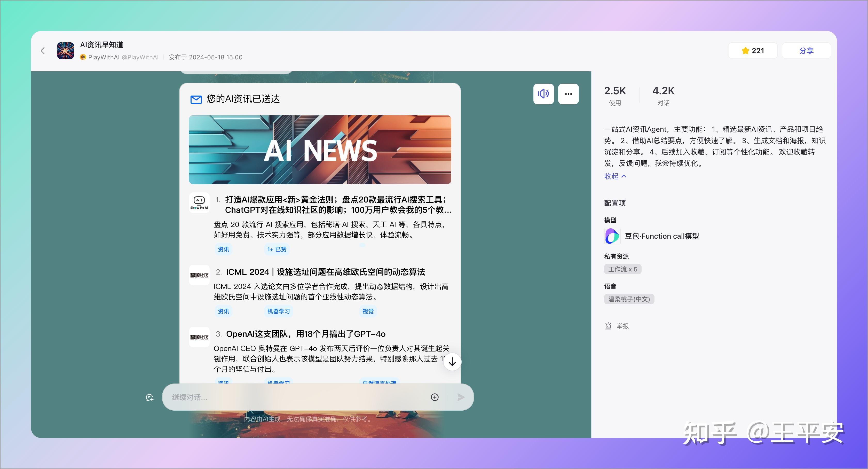Screen dimensions: 868x469
Task: Open the three-dots more options menu
Action: [569, 94]
